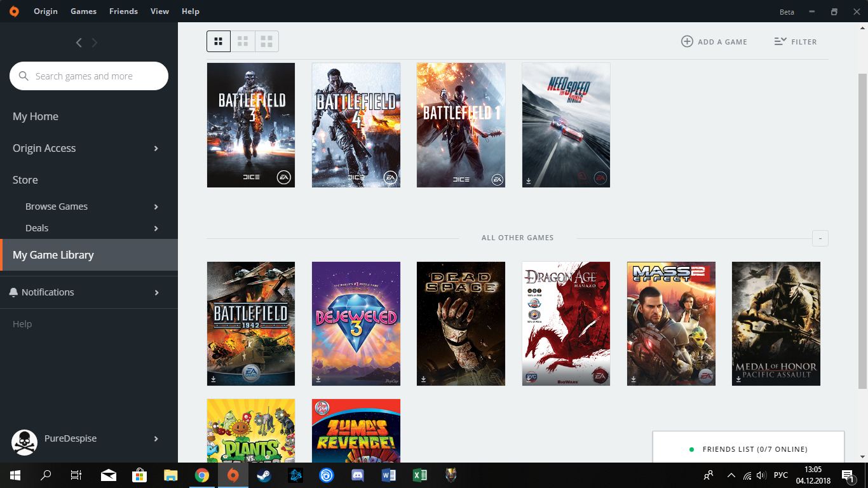Click the Filter icon

coord(780,41)
